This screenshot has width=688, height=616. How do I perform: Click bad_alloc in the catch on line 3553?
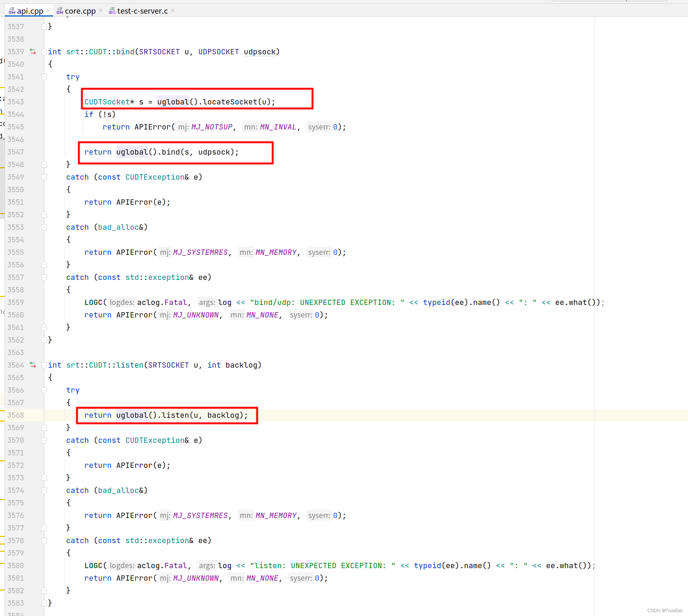pyautogui.click(x=118, y=227)
